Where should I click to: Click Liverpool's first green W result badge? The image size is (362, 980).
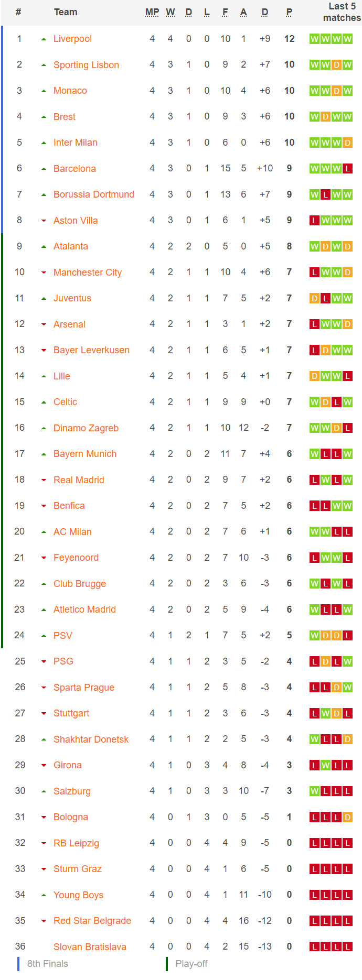pos(314,39)
